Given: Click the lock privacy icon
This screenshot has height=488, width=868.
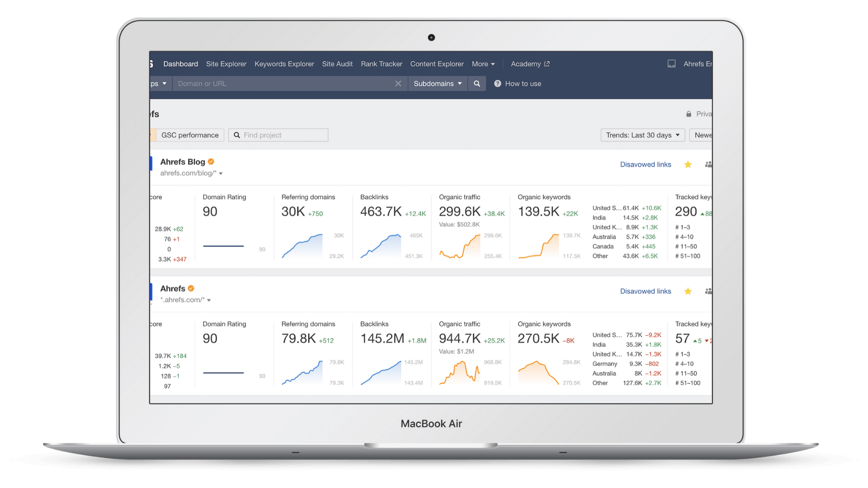Looking at the screenshot, I should [x=689, y=114].
